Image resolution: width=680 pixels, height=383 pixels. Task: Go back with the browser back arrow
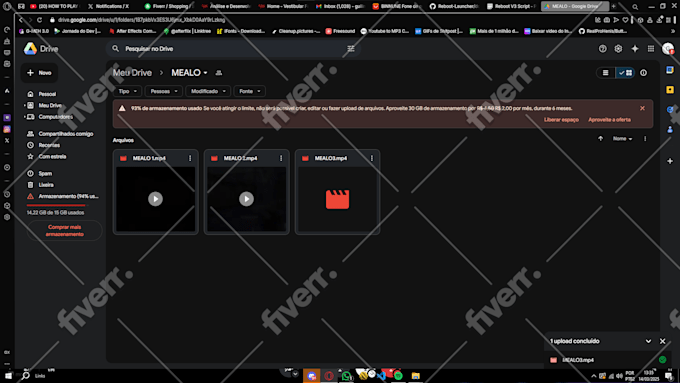pos(20,20)
